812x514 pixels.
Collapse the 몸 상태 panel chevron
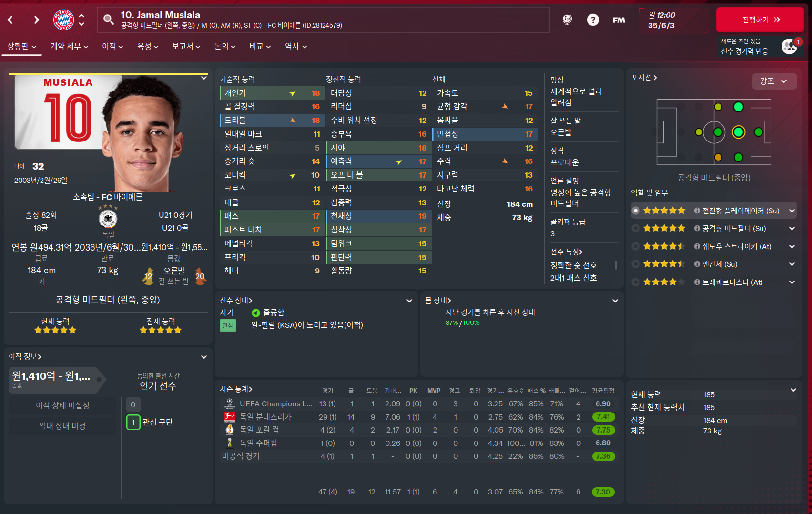coord(615,301)
